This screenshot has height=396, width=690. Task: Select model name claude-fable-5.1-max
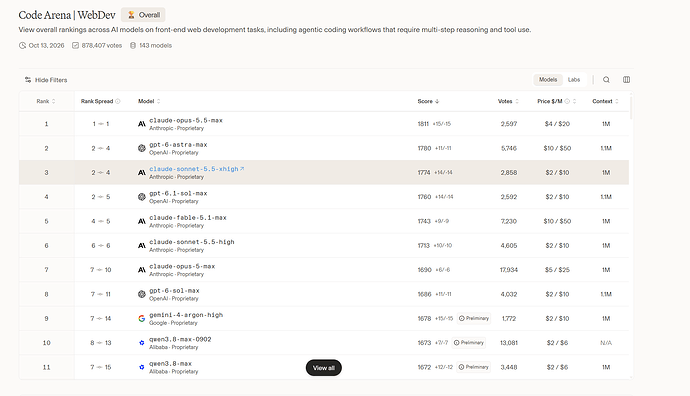tap(188, 217)
